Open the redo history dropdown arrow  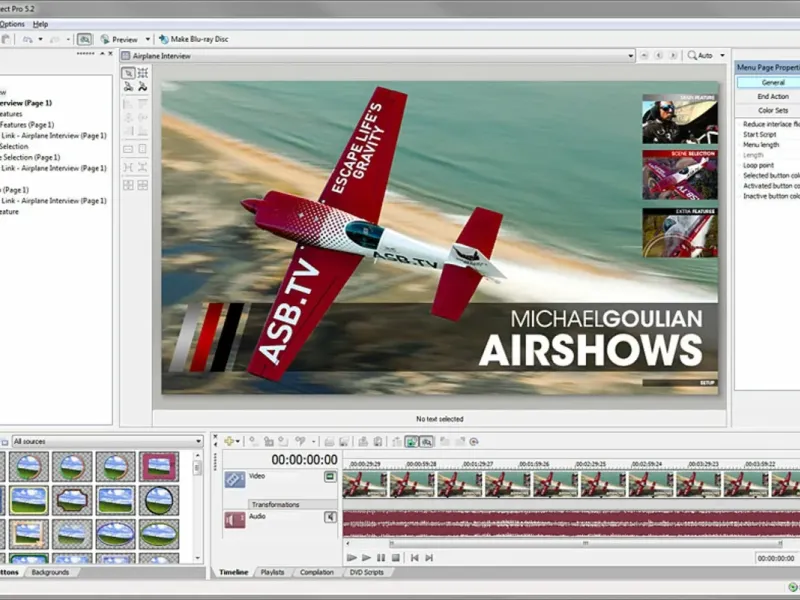click(x=68, y=39)
